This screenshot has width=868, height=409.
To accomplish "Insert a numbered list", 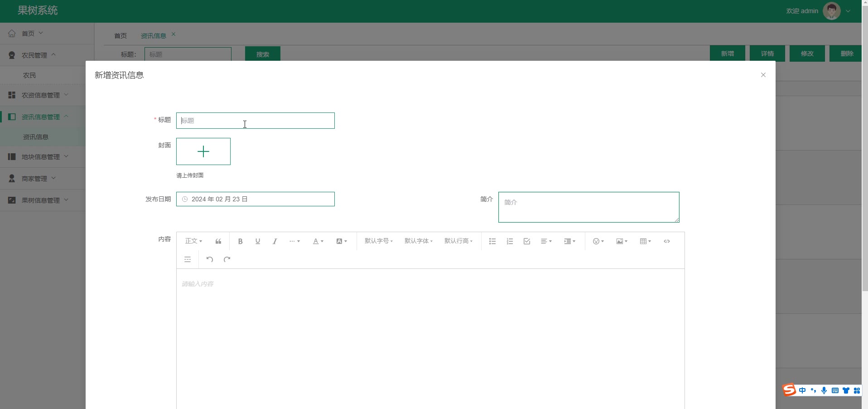I will (510, 241).
